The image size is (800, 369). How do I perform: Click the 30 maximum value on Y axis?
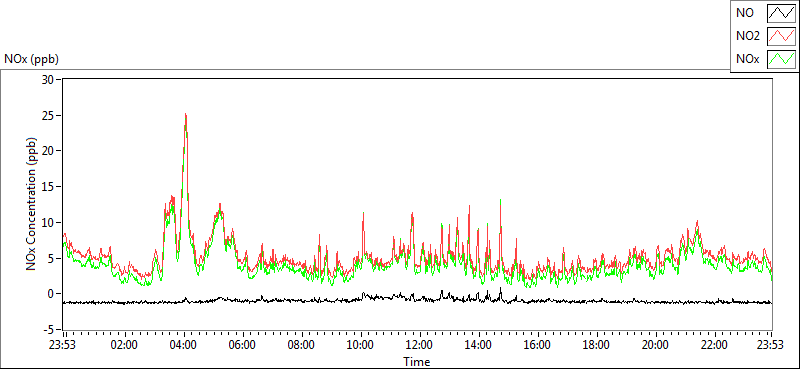coord(49,80)
